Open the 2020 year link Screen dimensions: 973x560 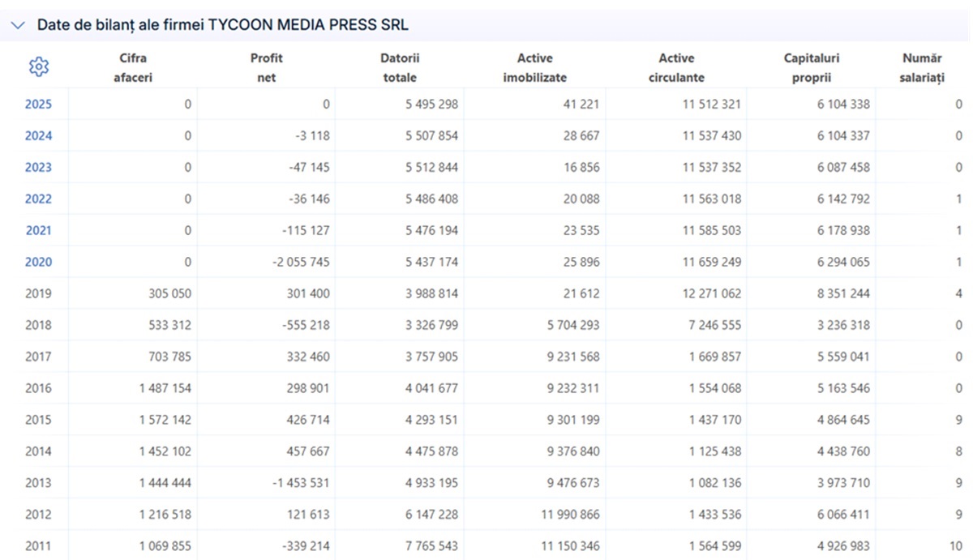(x=38, y=262)
